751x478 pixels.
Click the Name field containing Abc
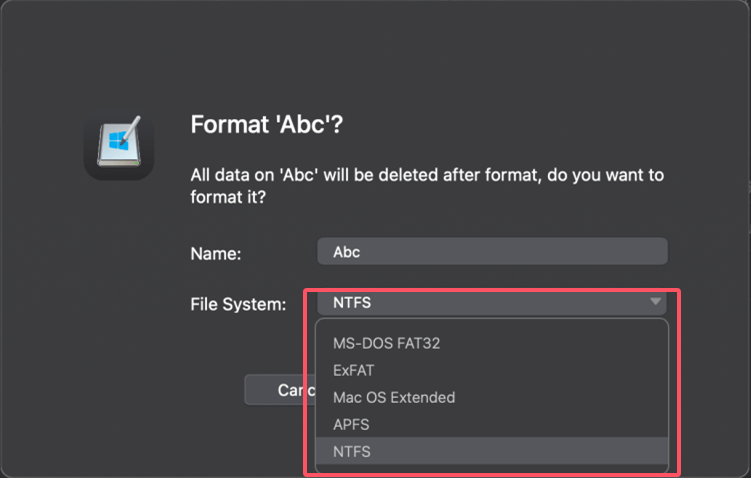pos(492,251)
